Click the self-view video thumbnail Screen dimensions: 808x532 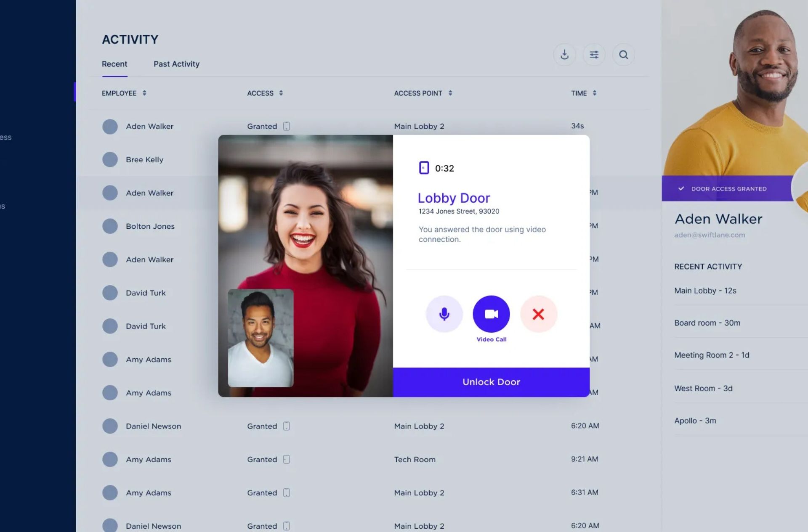[x=260, y=338]
